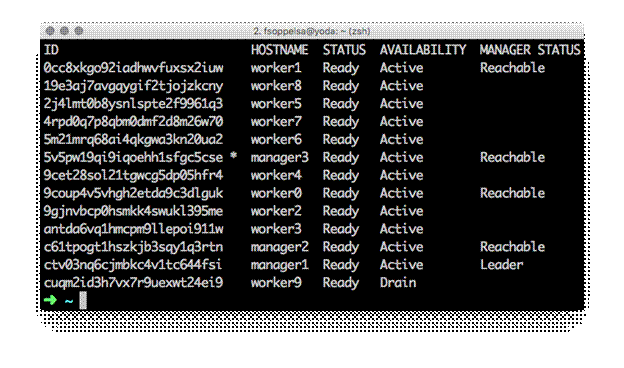Click the Leader status of manager1
The height and width of the screenshot is (368, 624).
coord(501,265)
